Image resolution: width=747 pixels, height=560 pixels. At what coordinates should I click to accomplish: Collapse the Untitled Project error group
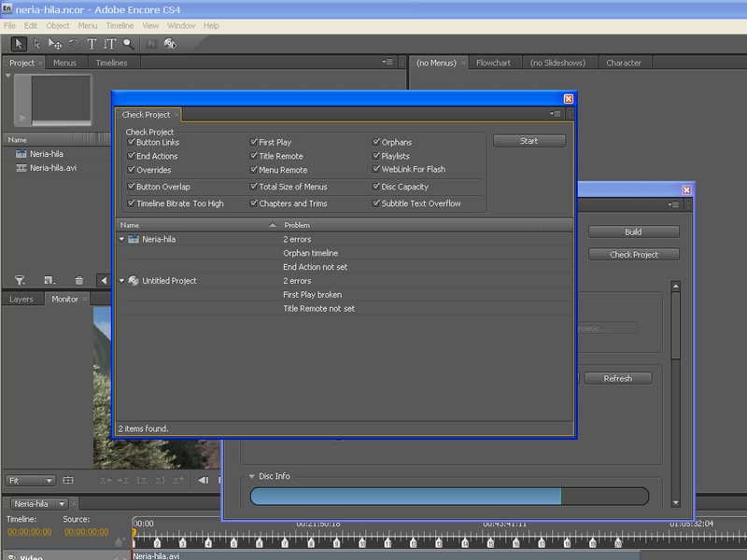[122, 281]
